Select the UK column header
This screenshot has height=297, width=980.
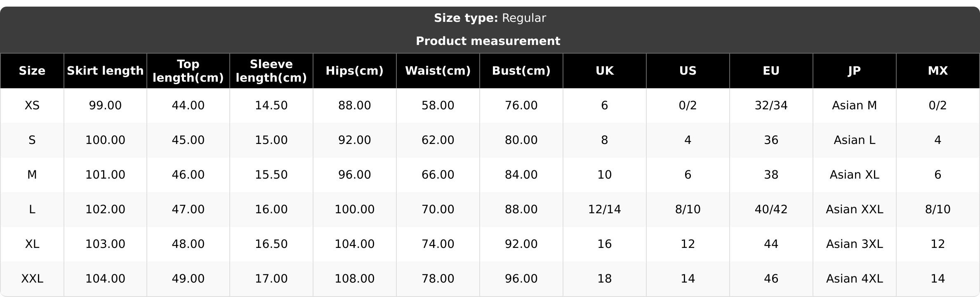coord(605,71)
